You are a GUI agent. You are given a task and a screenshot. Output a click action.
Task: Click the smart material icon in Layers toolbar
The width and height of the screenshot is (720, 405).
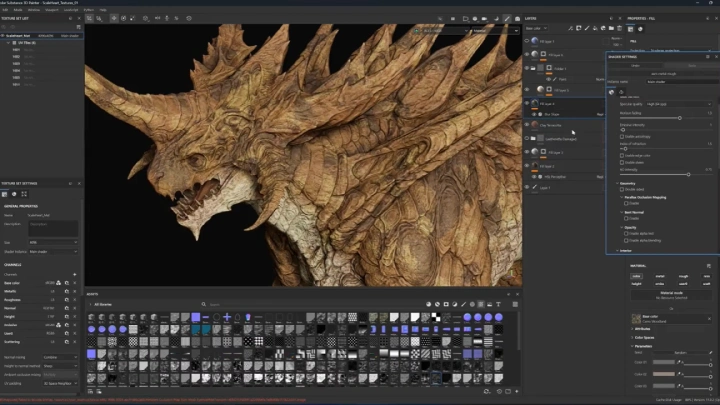tap(603, 28)
